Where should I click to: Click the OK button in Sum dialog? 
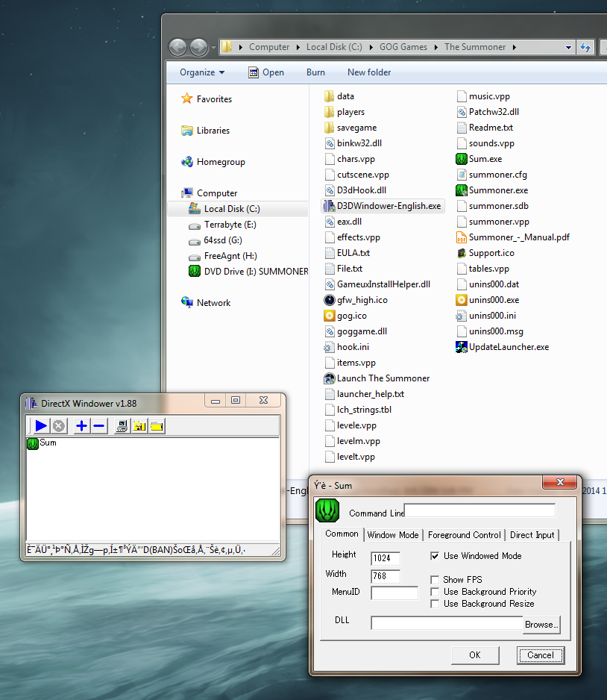tap(475, 655)
